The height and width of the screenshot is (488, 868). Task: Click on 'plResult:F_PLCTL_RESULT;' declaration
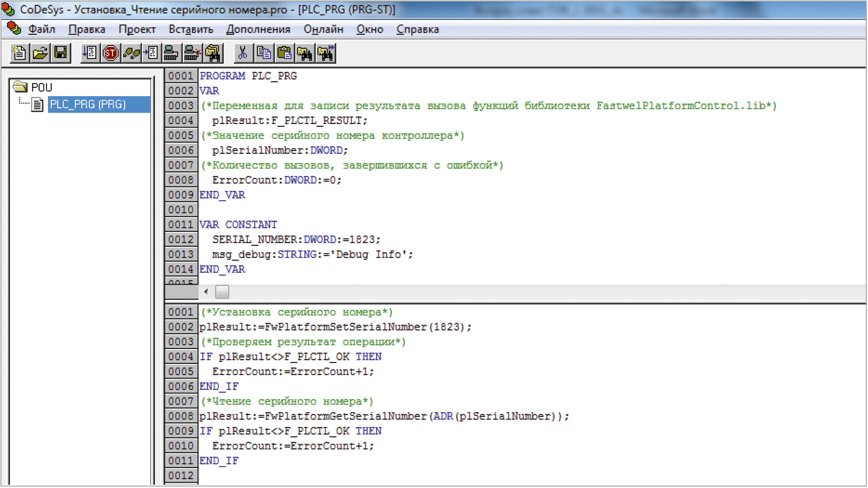pyautogui.click(x=290, y=120)
